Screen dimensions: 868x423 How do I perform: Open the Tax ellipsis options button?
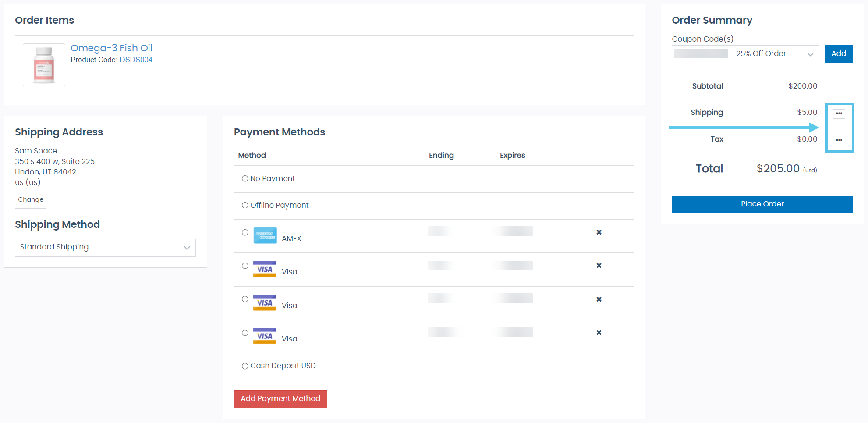pyautogui.click(x=839, y=140)
